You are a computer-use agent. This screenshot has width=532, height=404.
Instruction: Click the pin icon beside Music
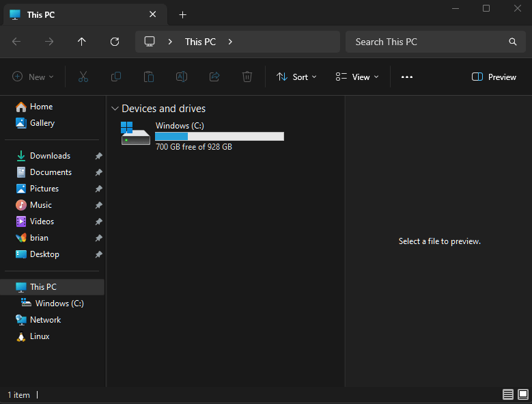tap(99, 205)
